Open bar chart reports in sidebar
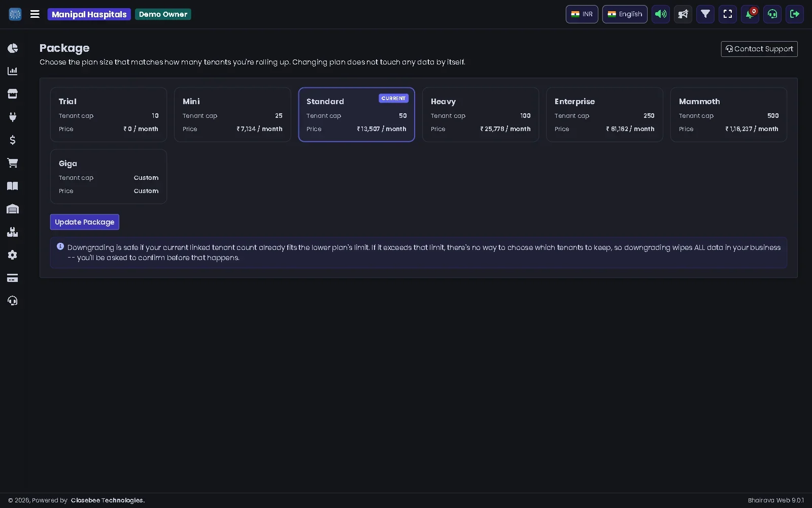The height and width of the screenshot is (508, 812). coord(13,71)
